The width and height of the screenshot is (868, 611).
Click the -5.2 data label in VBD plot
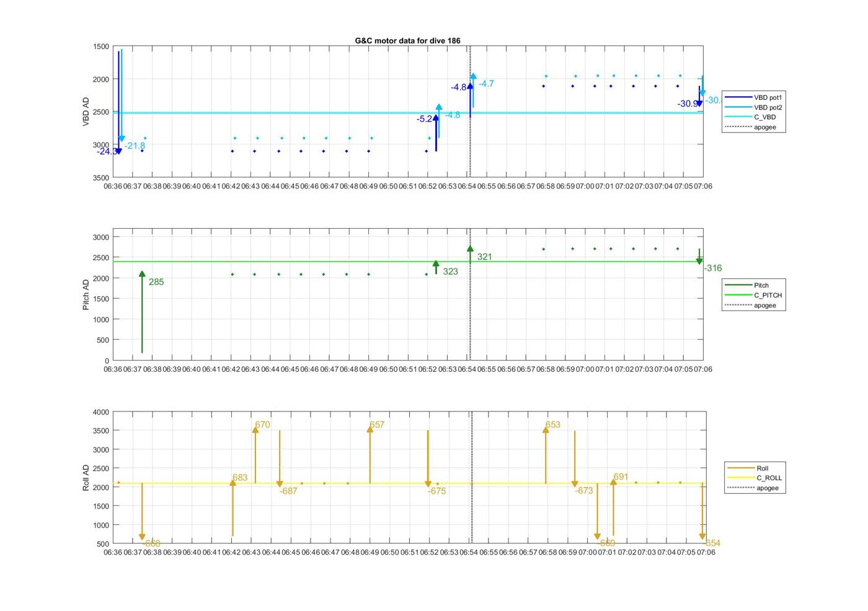click(425, 119)
